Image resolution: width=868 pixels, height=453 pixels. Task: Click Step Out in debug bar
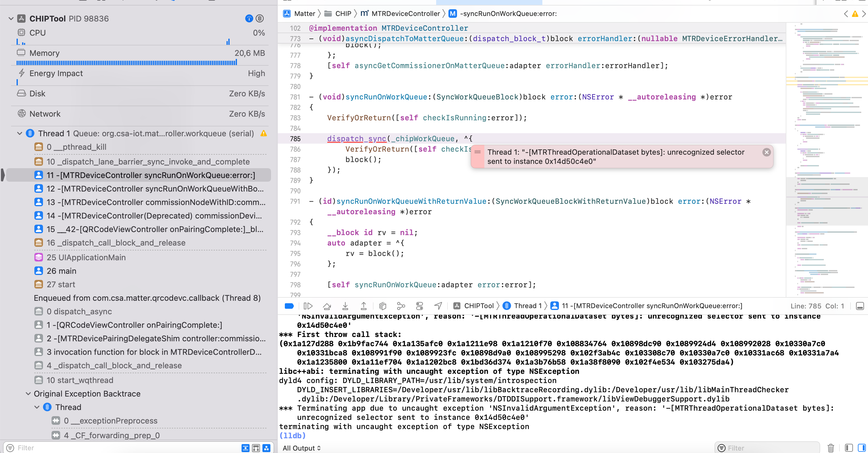[364, 306]
